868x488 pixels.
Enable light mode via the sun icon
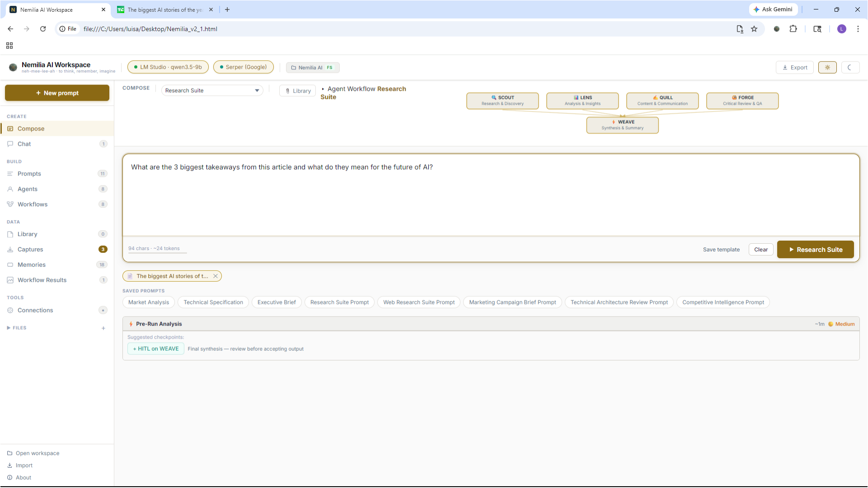[x=827, y=67]
